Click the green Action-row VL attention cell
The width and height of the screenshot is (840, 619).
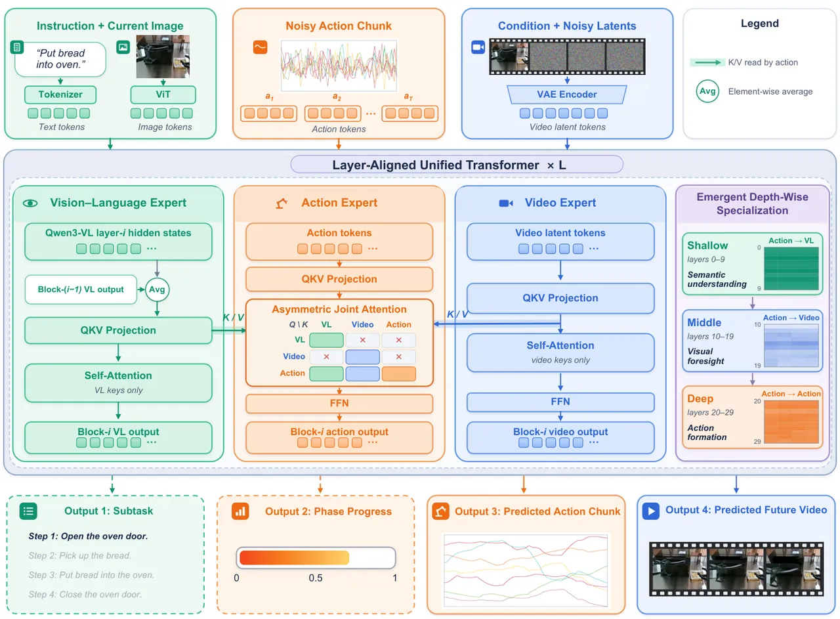click(326, 374)
